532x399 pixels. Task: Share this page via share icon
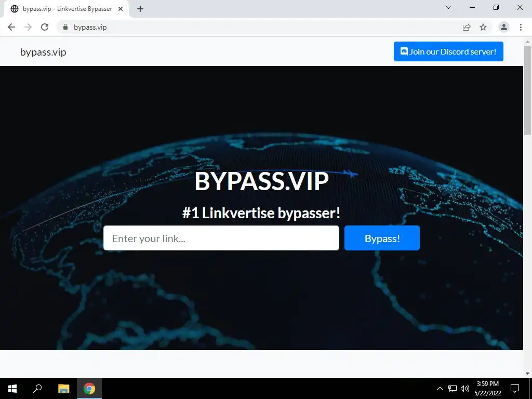click(467, 27)
